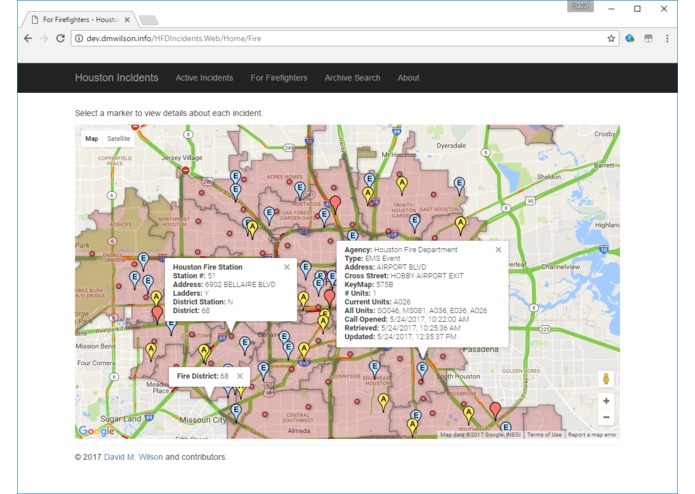The height and width of the screenshot is (494, 695).
Task: Open the About page
Action: (408, 78)
